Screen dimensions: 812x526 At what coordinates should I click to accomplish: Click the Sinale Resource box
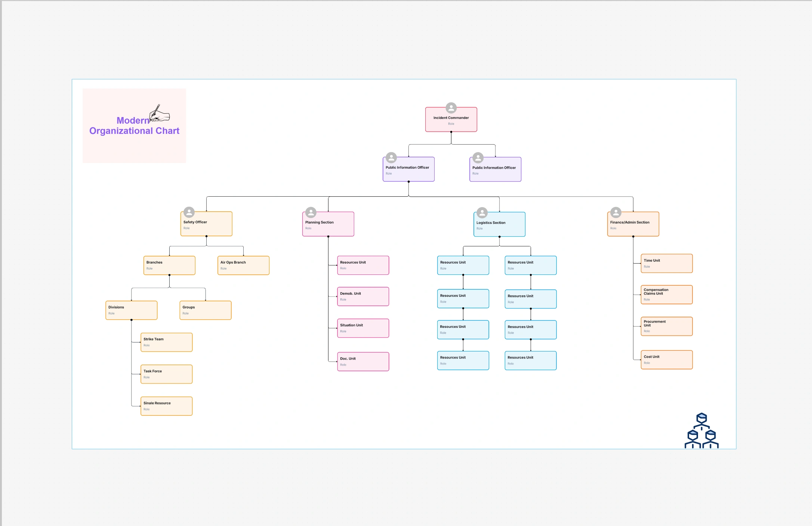click(166, 406)
